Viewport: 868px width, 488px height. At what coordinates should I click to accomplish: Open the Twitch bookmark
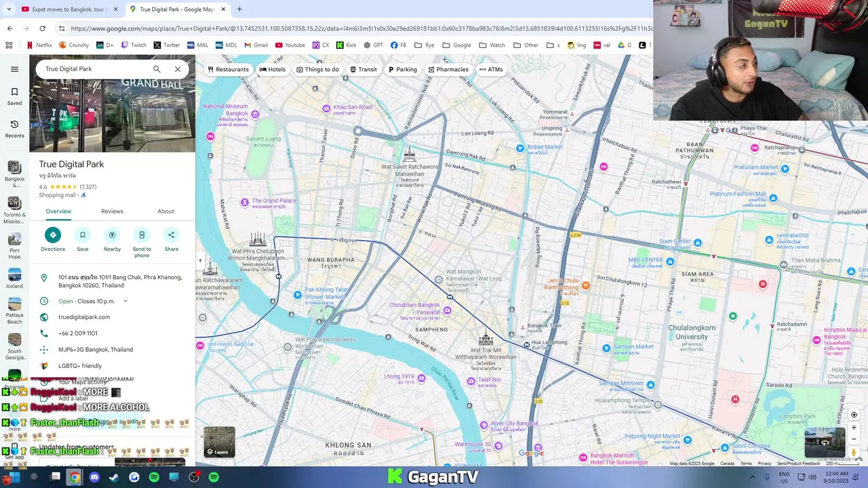(134, 45)
